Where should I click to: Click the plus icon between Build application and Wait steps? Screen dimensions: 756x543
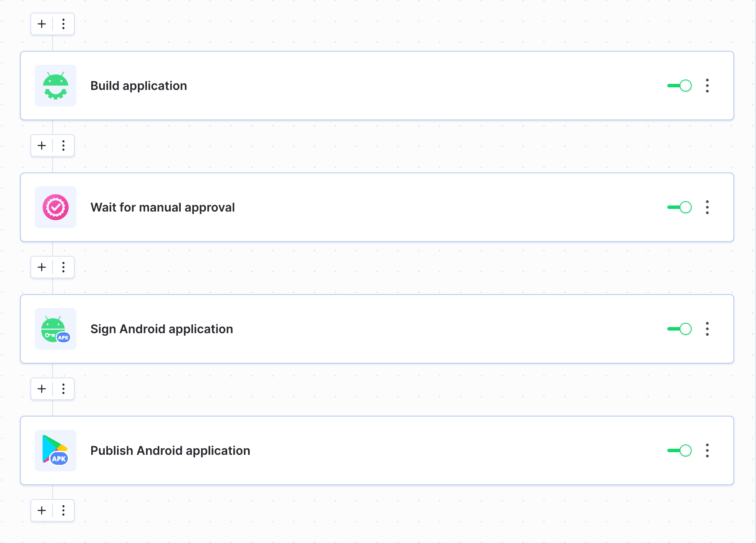(42, 146)
